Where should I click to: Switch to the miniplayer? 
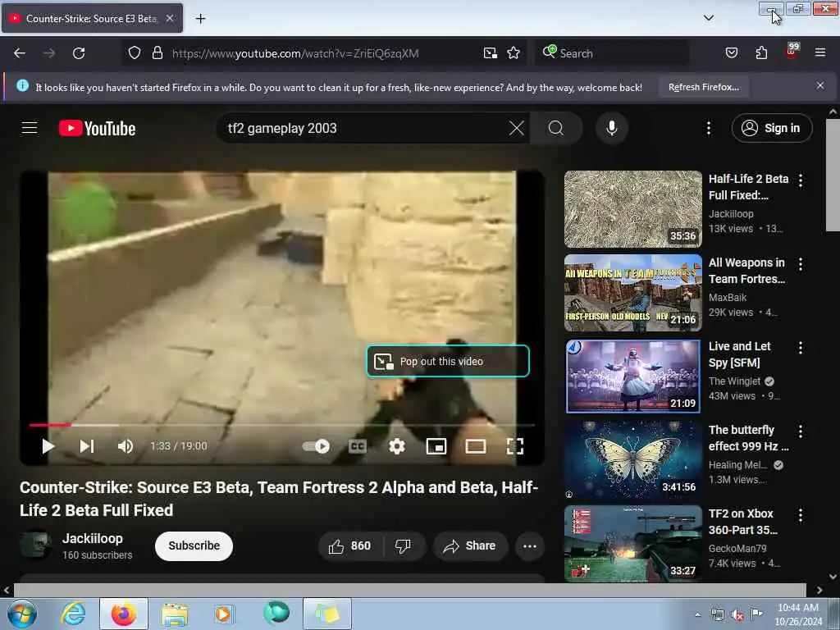point(436,446)
